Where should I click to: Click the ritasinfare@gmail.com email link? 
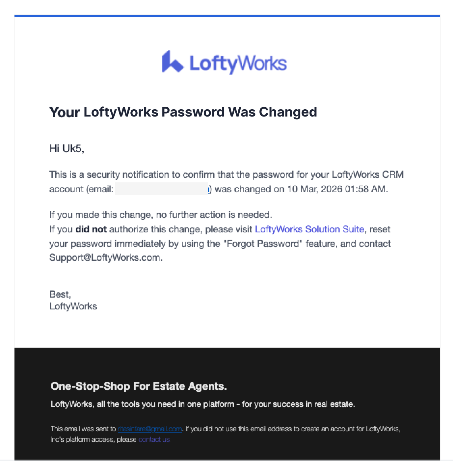149,429
